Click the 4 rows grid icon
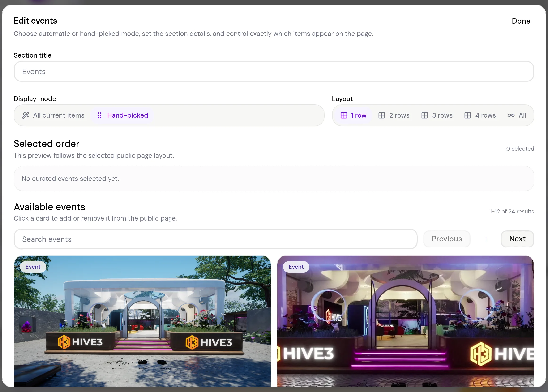This screenshot has height=392, width=548. click(x=468, y=115)
